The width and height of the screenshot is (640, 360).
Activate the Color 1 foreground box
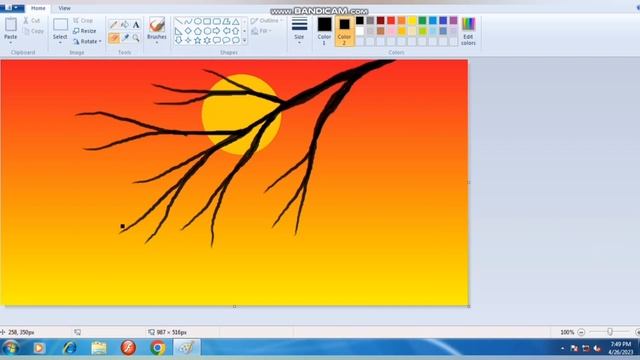[324, 30]
